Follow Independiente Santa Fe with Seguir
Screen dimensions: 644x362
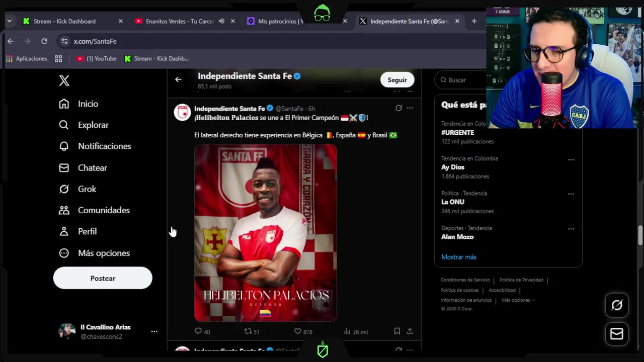[397, 80]
